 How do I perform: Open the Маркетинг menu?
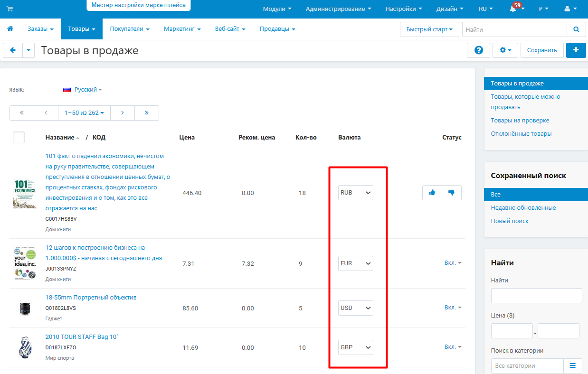[182, 29]
